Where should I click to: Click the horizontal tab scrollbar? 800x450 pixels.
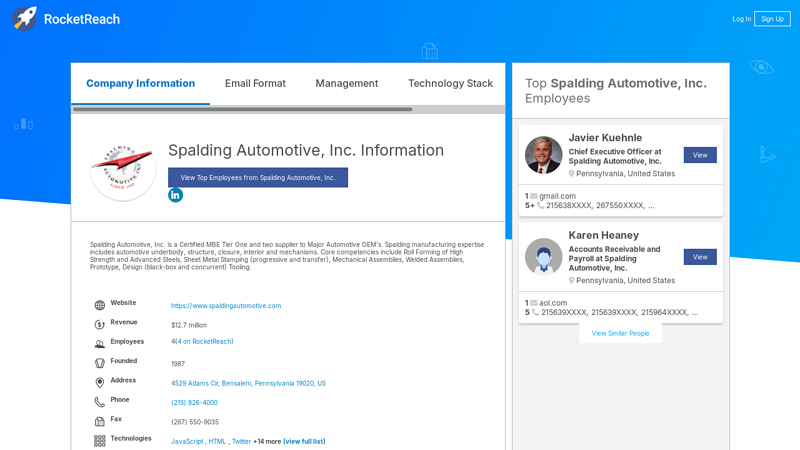tap(242, 109)
